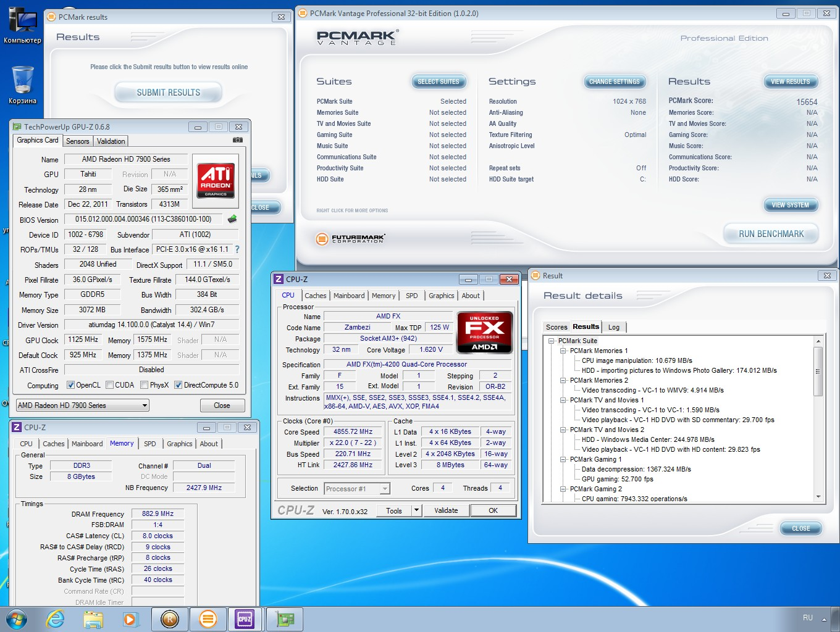Click the VIEW RESULTS button
The image size is (840, 632).
791,81
